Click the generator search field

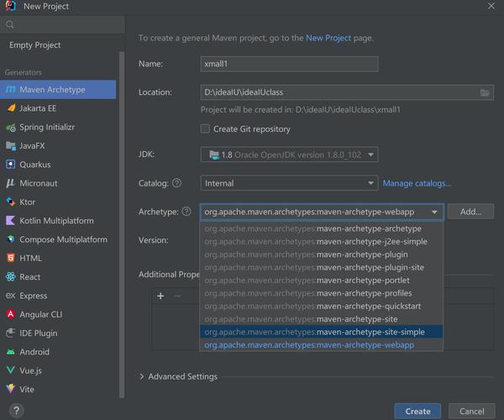pyautogui.click(x=63, y=24)
